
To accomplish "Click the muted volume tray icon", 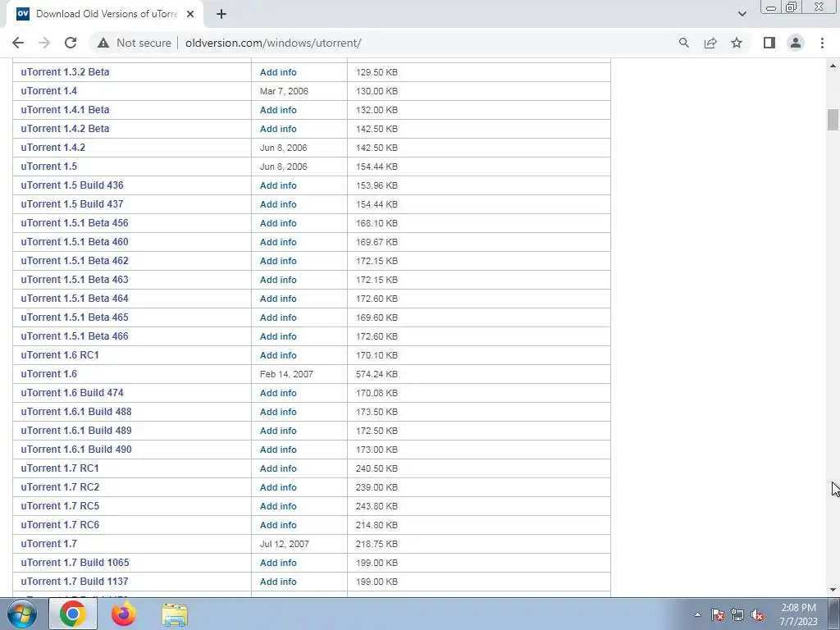I will (x=757, y=615).
